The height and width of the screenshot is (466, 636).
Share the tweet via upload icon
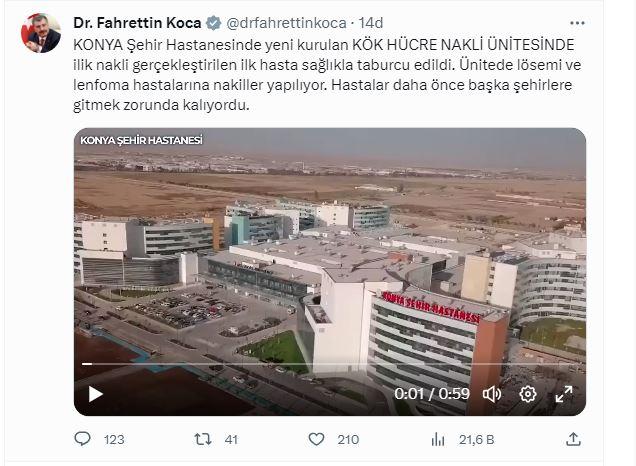click(574, 439)
